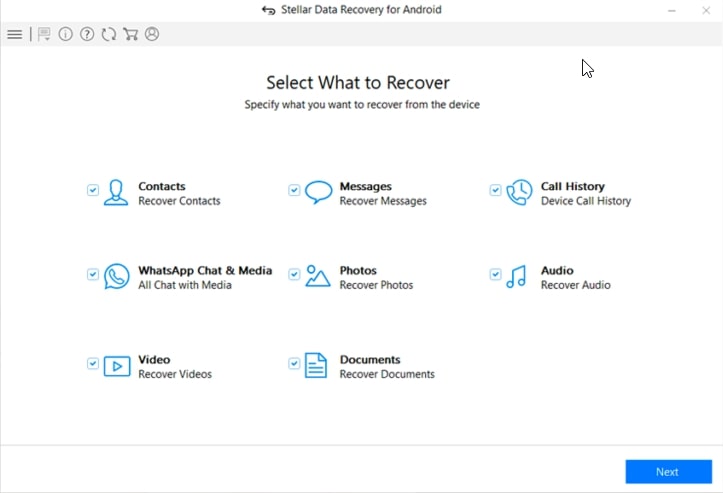Screen dimensions: 723x493
Task: Open the help question mark icon
Action: [x=87, y=34]
